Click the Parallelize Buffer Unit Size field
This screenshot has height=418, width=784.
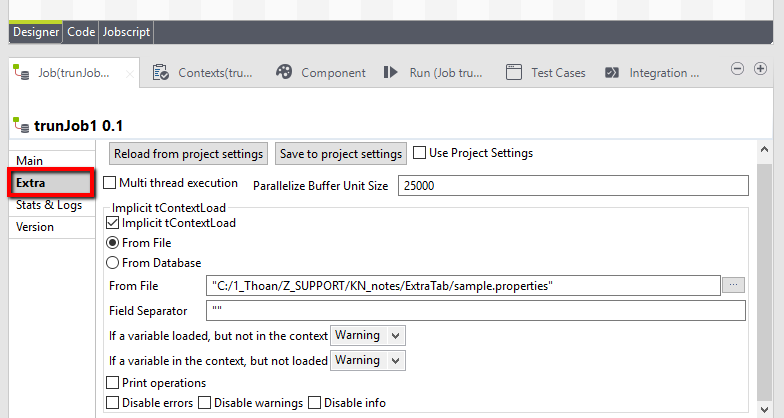click(573, 186)
